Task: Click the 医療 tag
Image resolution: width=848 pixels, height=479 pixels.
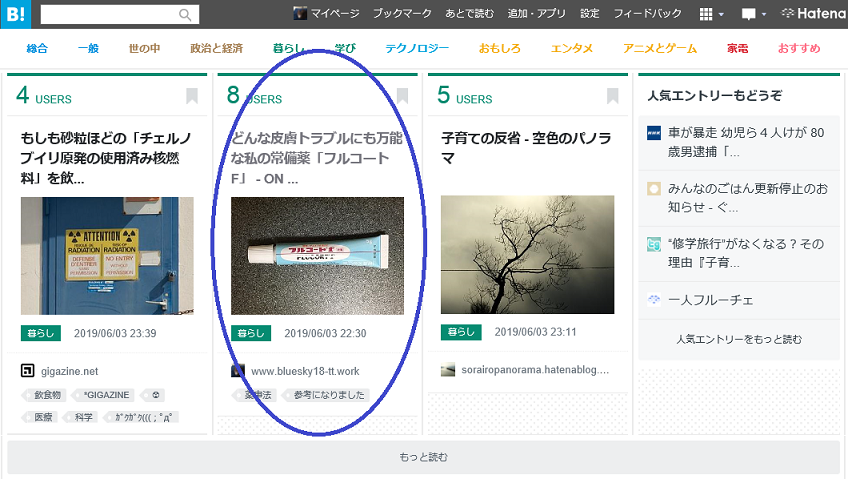Action: click(40, 417)
